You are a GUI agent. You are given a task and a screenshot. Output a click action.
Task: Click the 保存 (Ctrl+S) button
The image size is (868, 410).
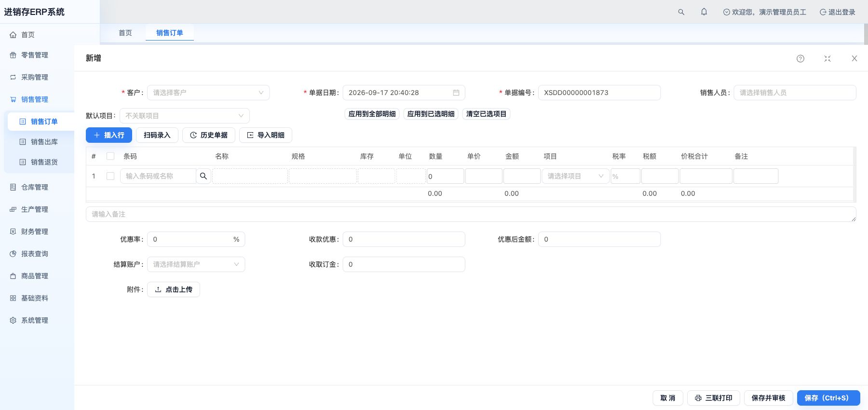tap(828, 398)
